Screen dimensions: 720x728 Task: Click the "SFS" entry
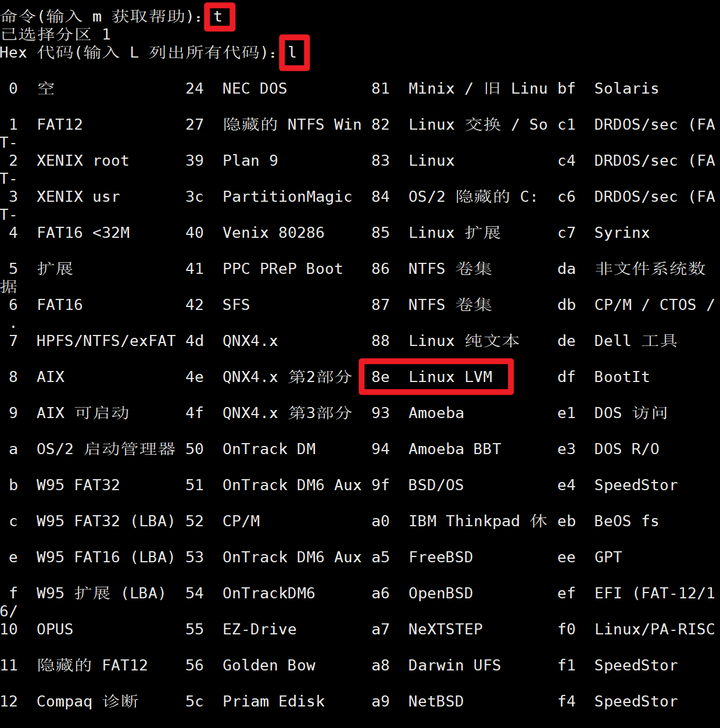[x=237, y=305]
